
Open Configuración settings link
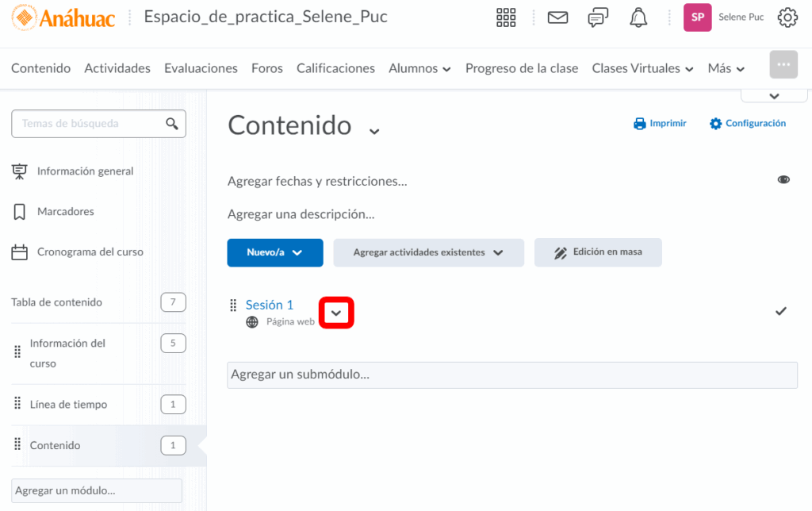748,124
